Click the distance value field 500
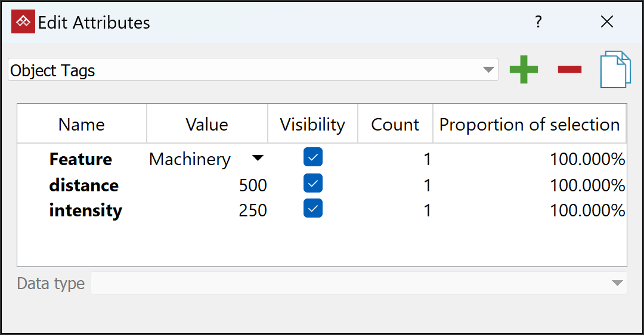This screenshot has width=644, height=335. (x=253, y=185)
